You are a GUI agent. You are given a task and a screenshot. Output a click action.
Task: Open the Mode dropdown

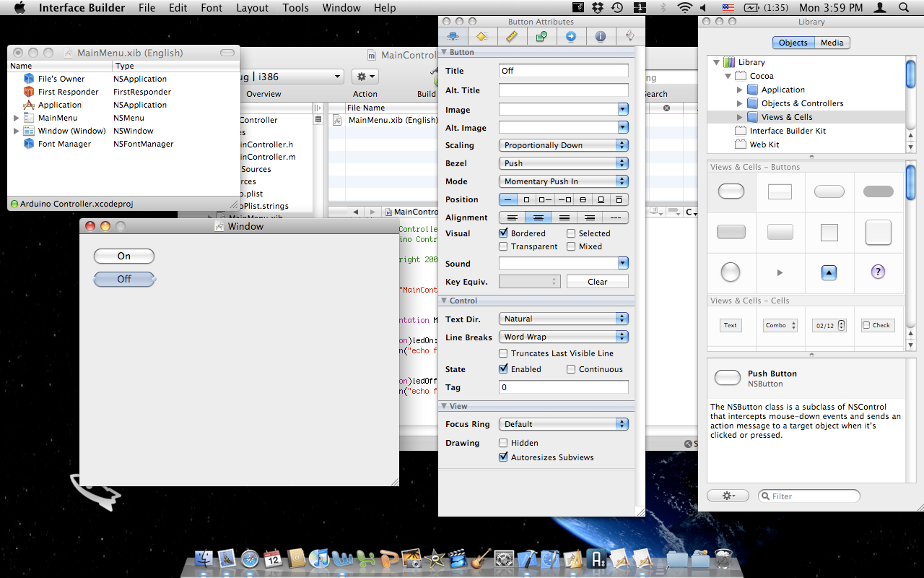tap(564, 181)
